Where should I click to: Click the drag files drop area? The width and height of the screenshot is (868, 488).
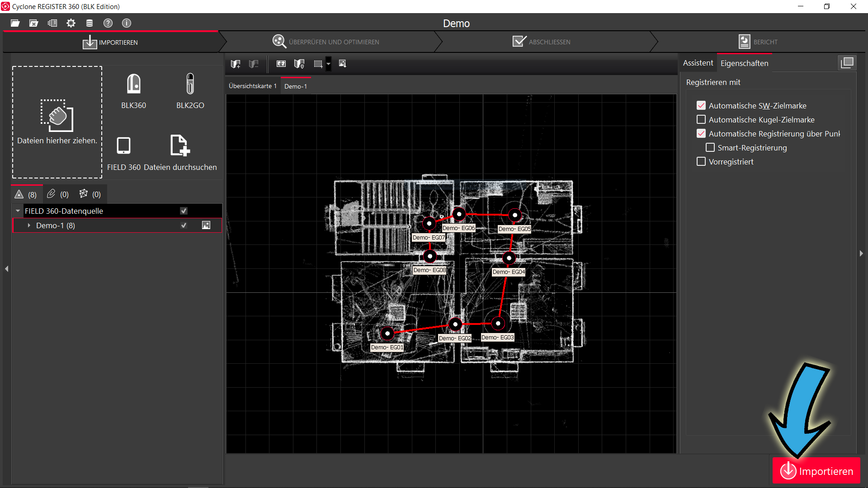click(x=57, y=122)
